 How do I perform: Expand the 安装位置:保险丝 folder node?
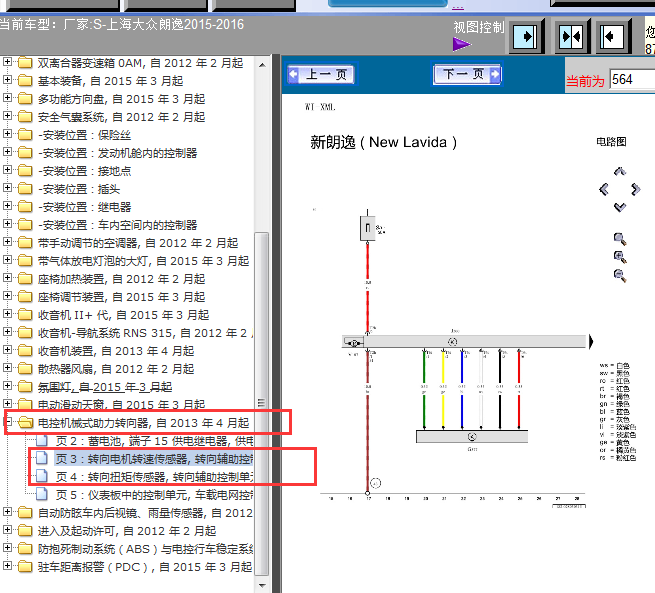click(x=7, y=134)
